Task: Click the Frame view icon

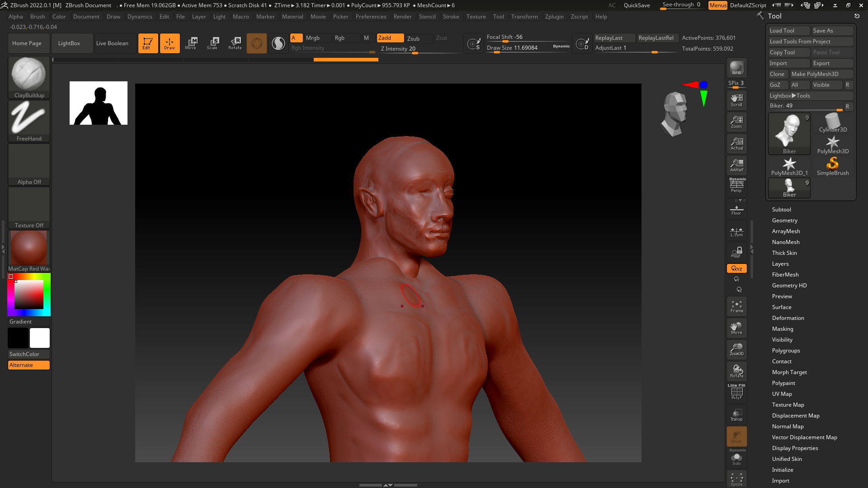Action: 736,306
